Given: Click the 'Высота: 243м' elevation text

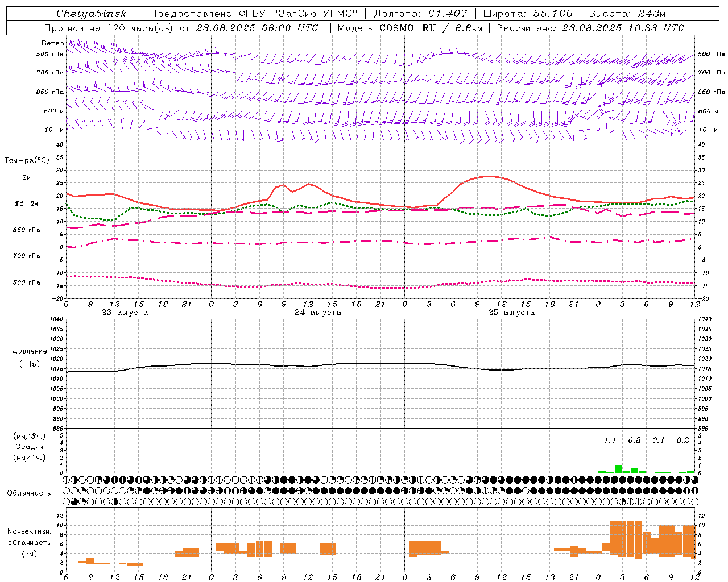Looking at the screenshot, I should pyautogui.click(x=627, y=14).
